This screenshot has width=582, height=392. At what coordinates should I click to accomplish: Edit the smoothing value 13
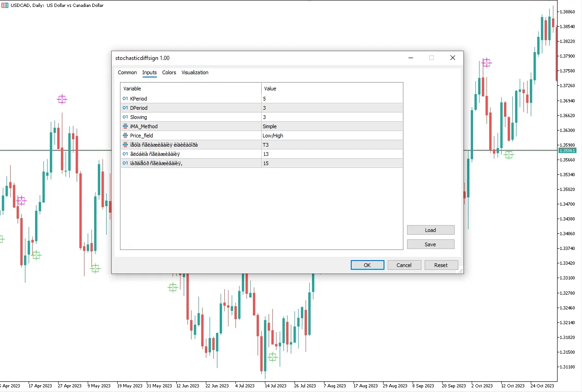click(x=332, y=154)
